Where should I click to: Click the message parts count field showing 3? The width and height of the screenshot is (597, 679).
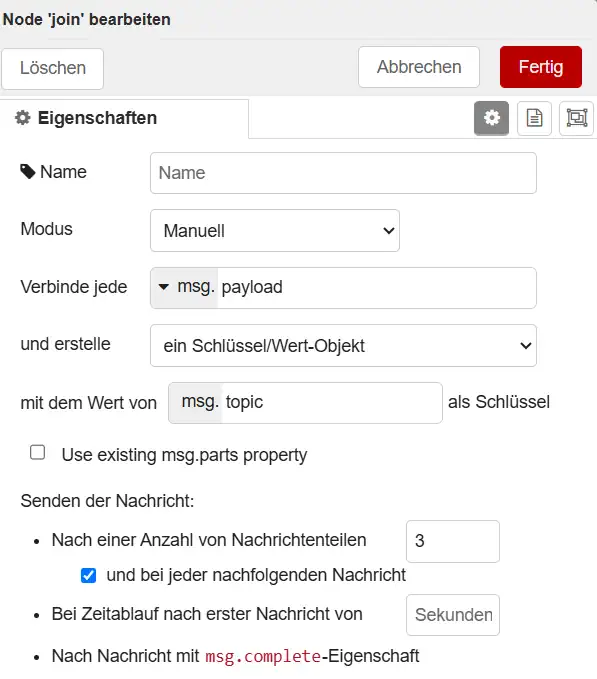(453, 541)
